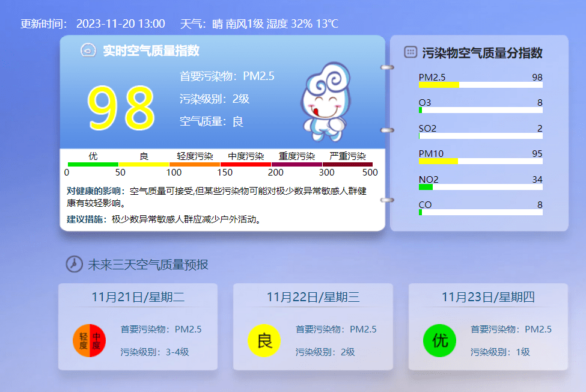Screen dimensions: 586x392
Task: Click the yellow 良 forecast badge
Action: pos(264,340)
